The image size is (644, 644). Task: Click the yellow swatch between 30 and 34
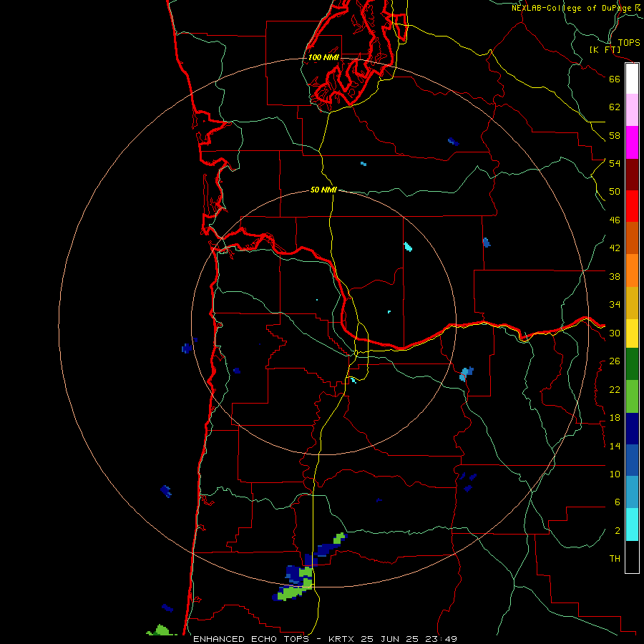pos(632,333)
